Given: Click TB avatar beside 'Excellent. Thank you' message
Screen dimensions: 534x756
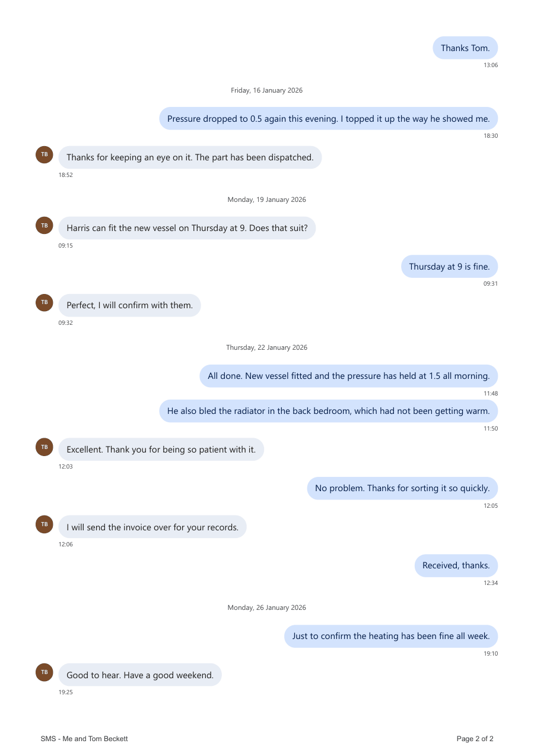Looking at the screenshot, I should (44, 447).
